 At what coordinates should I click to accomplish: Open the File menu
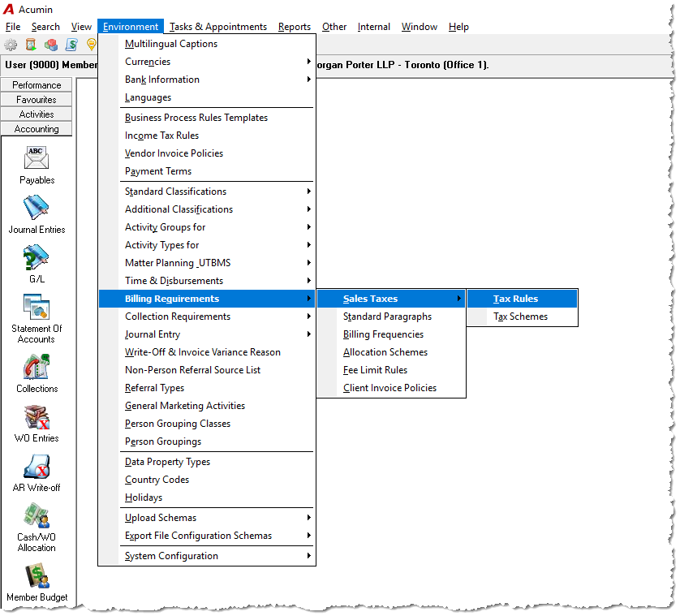[13, 27]
